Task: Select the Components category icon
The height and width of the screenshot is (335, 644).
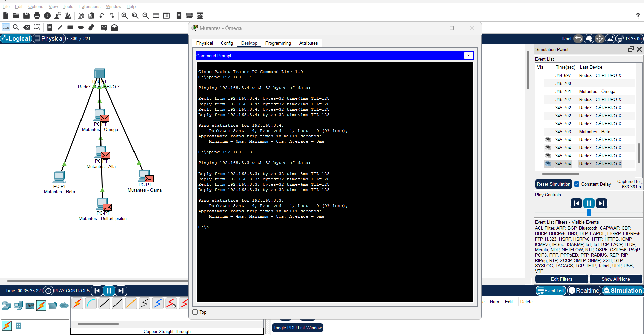Action: point(30,305)
